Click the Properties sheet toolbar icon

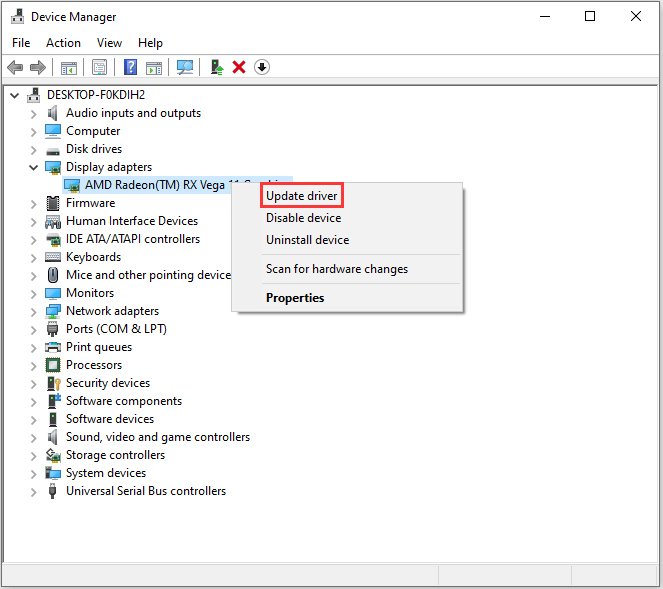point(99,67)
